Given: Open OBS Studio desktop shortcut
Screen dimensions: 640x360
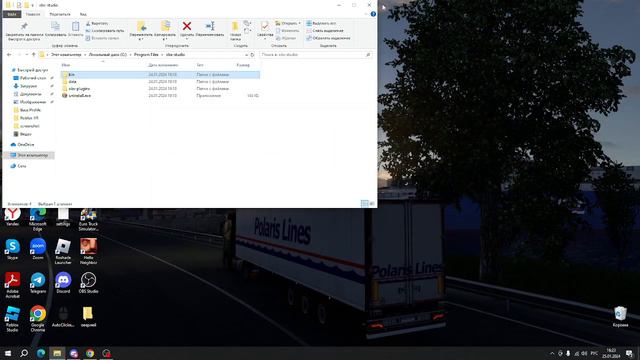Looking at the screenshot, I should pyautogui.click(x=88, y=283).
